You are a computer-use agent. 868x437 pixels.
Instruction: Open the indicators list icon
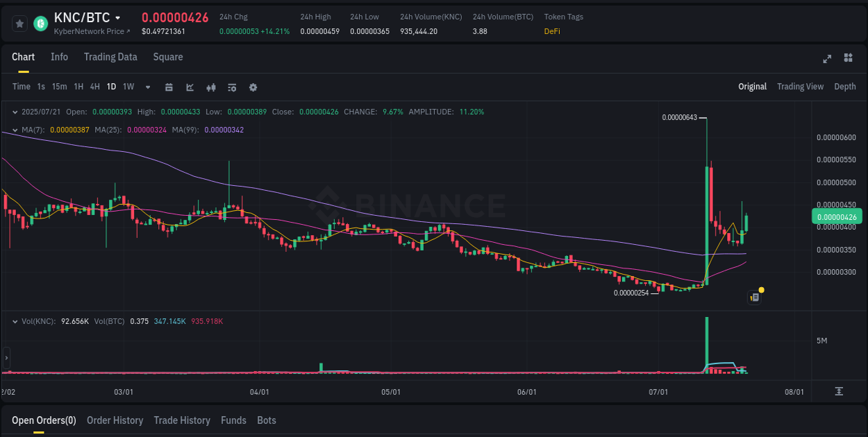point(231,87)
